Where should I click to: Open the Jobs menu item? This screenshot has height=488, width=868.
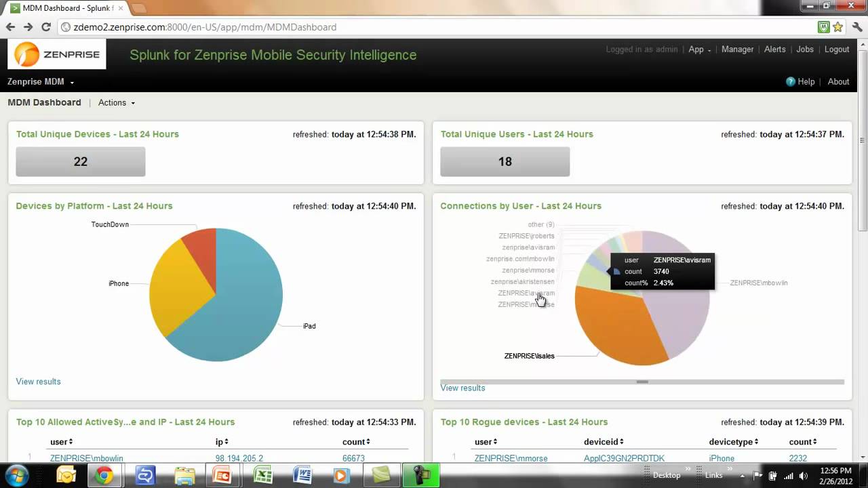click(805, 49)
